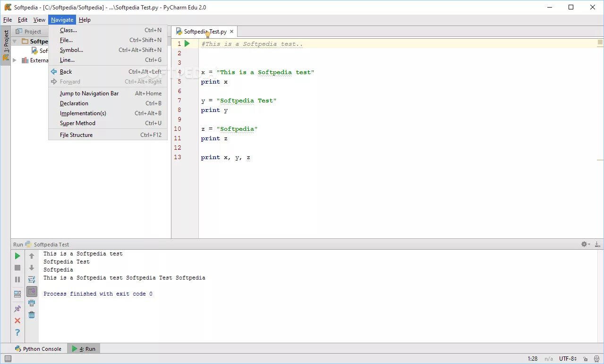This screenshot has height=364, width=604.
Task: Click the 1:28 line-column indicator
Action: [532, 359]
